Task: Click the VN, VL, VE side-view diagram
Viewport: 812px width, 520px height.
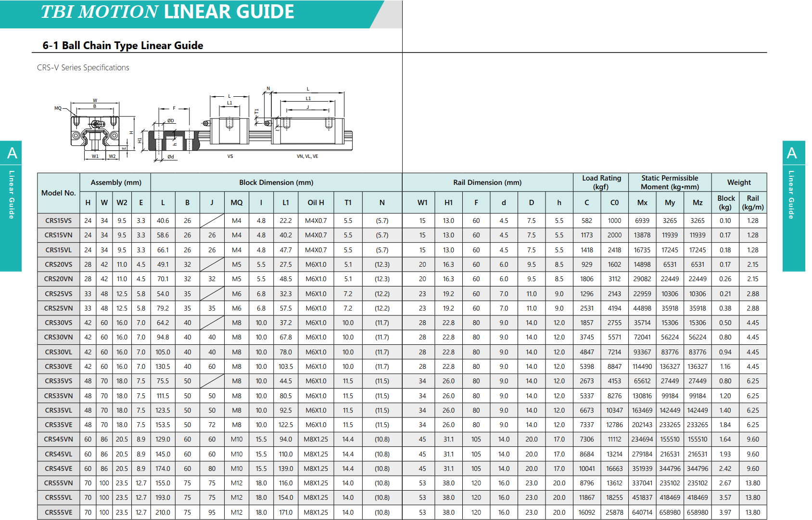Action: (308, 124)
